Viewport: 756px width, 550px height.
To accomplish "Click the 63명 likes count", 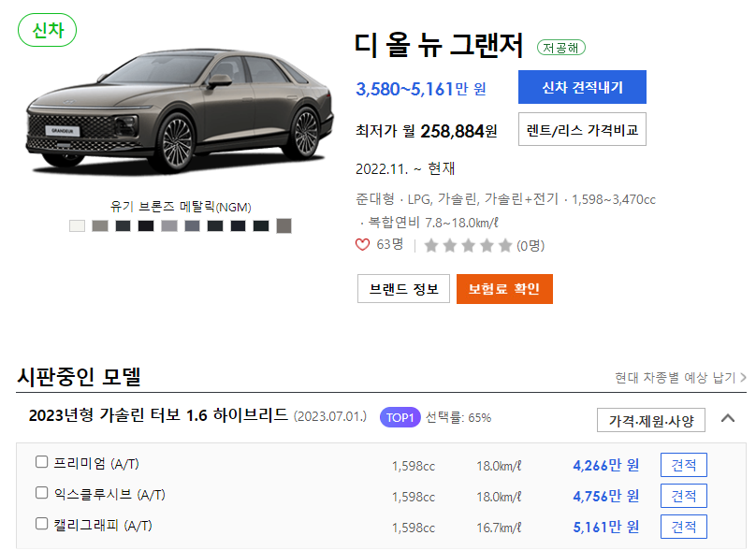I will click(x=389, y=244).
